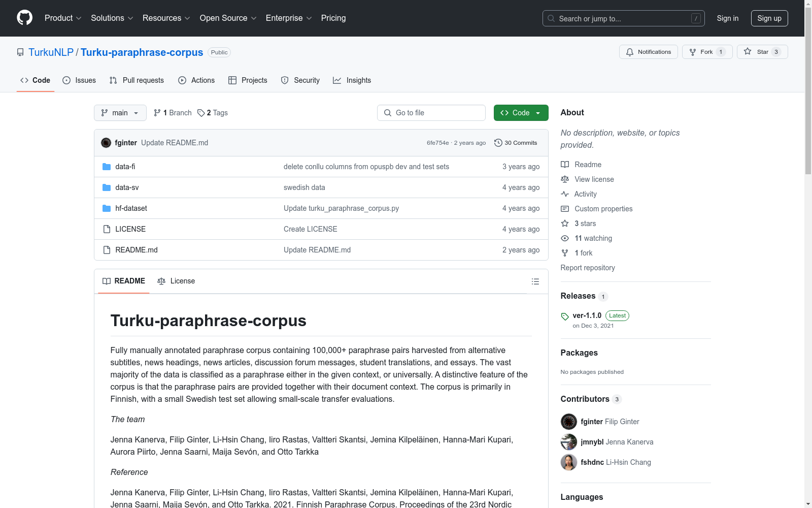The image size is (812, 508).
Task: Open the data-sv folder
Action: (x=127, y=187)
